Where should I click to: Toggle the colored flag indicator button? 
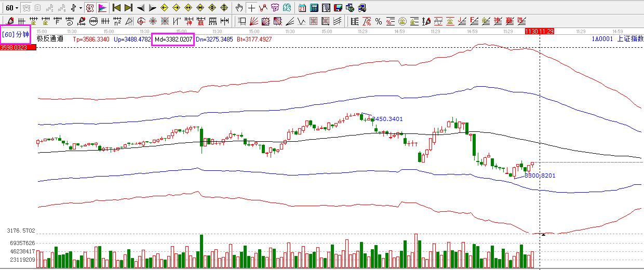(102, 8)
